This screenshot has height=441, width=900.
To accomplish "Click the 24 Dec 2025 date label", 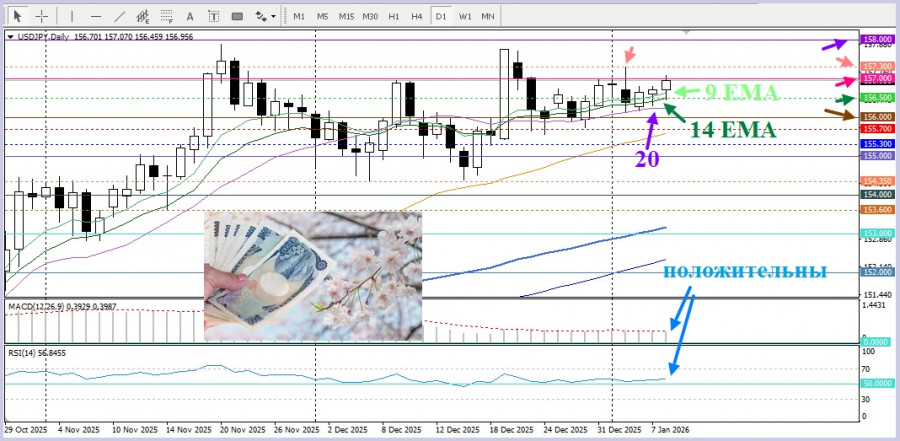I will (x=565, y=430).
